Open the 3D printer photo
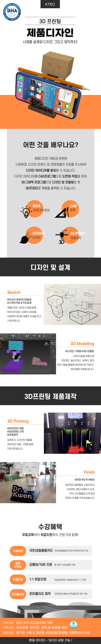This screenshot has width=101, height=644. tap(72, 433)
